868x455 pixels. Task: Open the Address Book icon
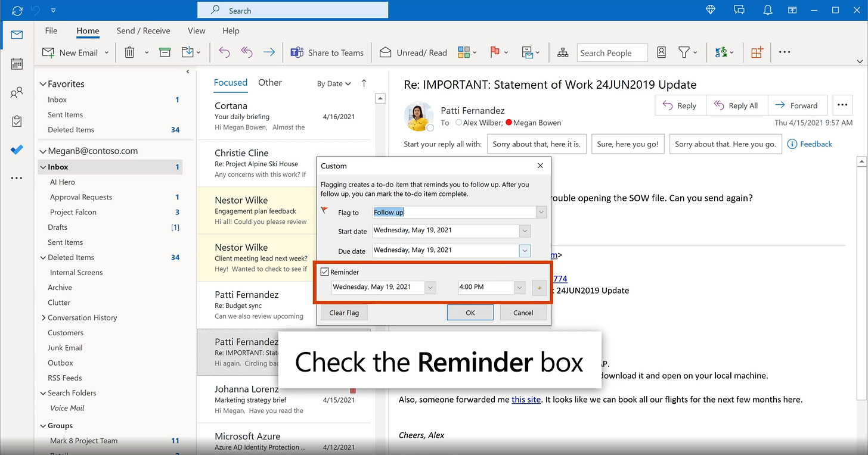pos(661,52)
